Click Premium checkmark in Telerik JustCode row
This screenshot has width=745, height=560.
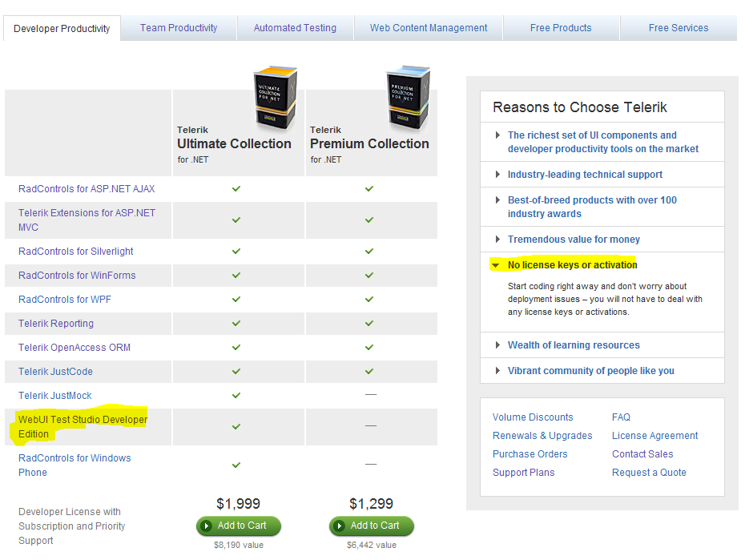[369, 371]
